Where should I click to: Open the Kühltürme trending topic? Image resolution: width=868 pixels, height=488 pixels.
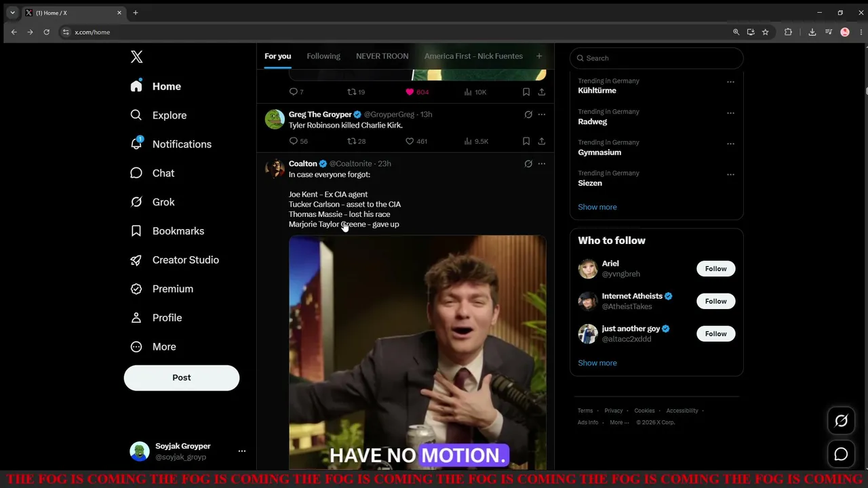click(x=597, y=91)
